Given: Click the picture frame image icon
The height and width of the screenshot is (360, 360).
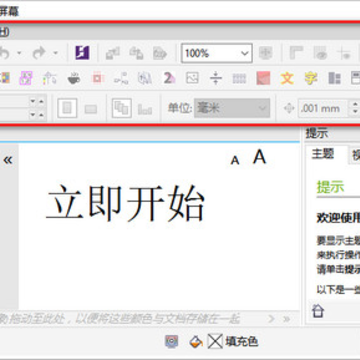Looking at the screenshot, I should click(x=192, y=78).
